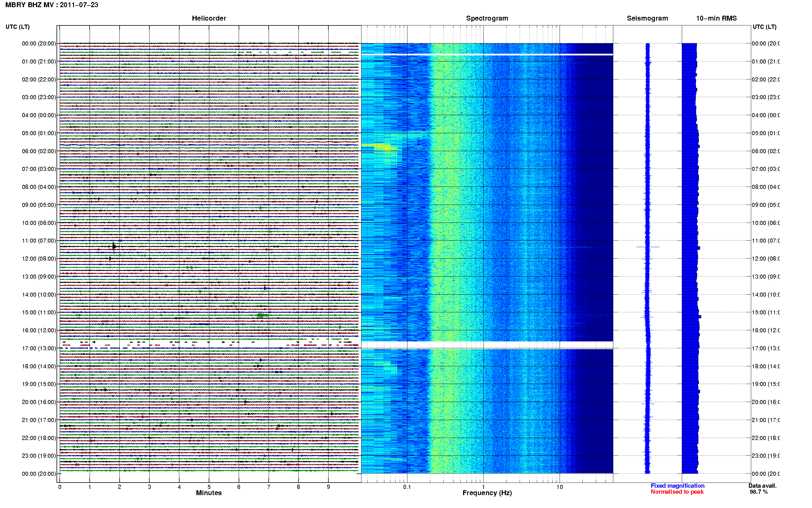Click the left 19:00 (15:00) time label
812x508 pixels.
tap(39, 384)
